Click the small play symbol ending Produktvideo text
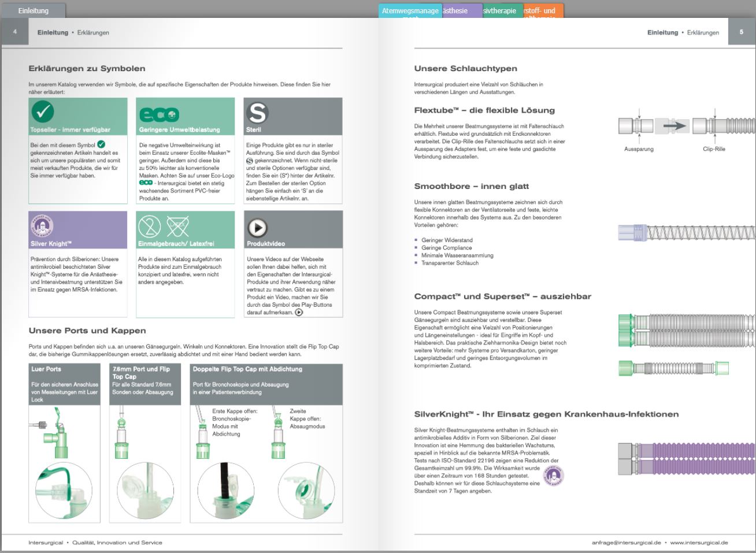The image size is (756, 553). coord(299,312)
